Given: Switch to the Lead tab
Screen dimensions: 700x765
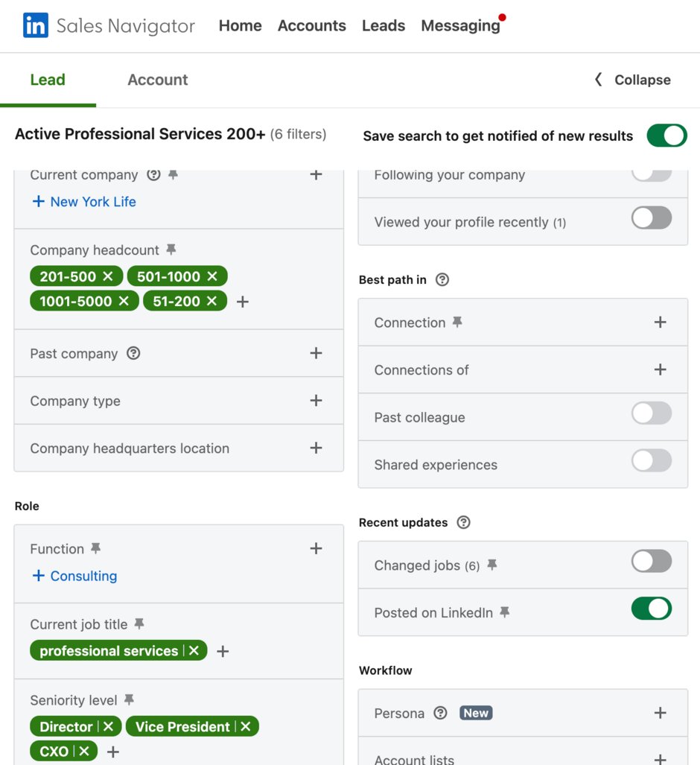Looking at the screenshot, I should 48,80.
